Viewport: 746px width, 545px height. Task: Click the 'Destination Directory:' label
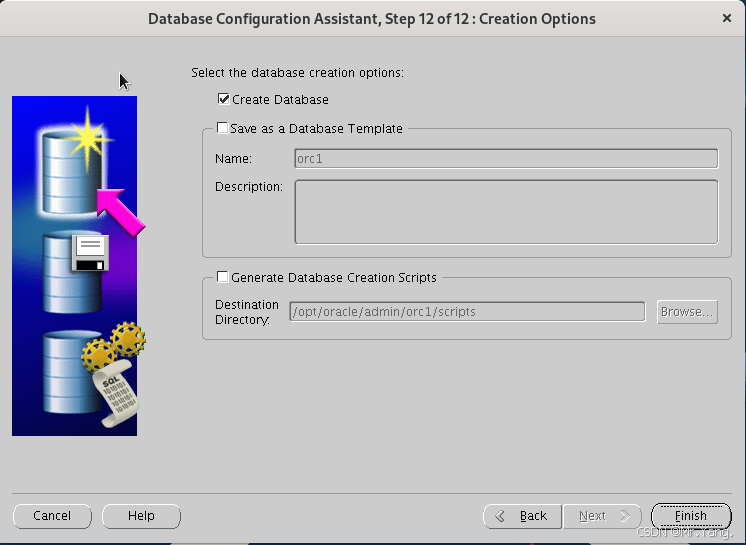(x=247, y=312)
